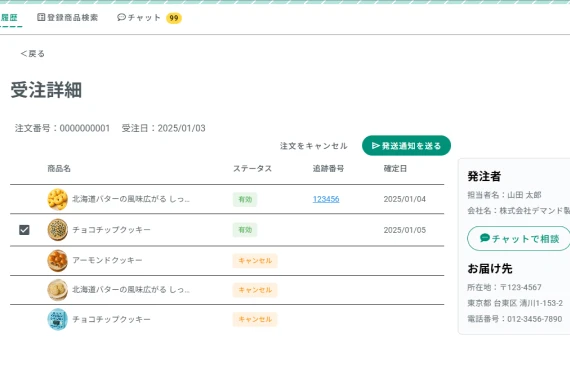
Task: Uncheck the チョコチップクッキー 2025/01/05 row checkbox
Action: (24, 230)
